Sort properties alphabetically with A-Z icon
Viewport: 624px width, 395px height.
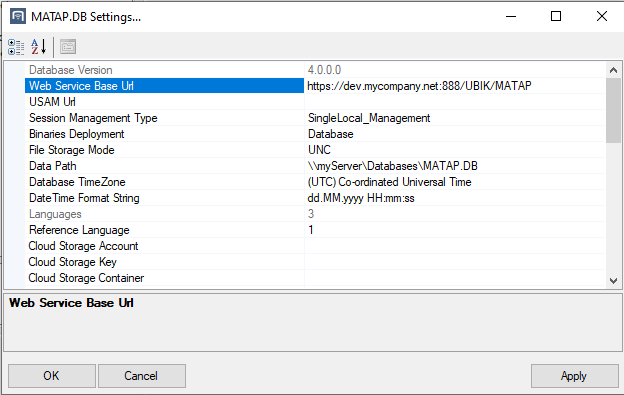tap(39, 47)
